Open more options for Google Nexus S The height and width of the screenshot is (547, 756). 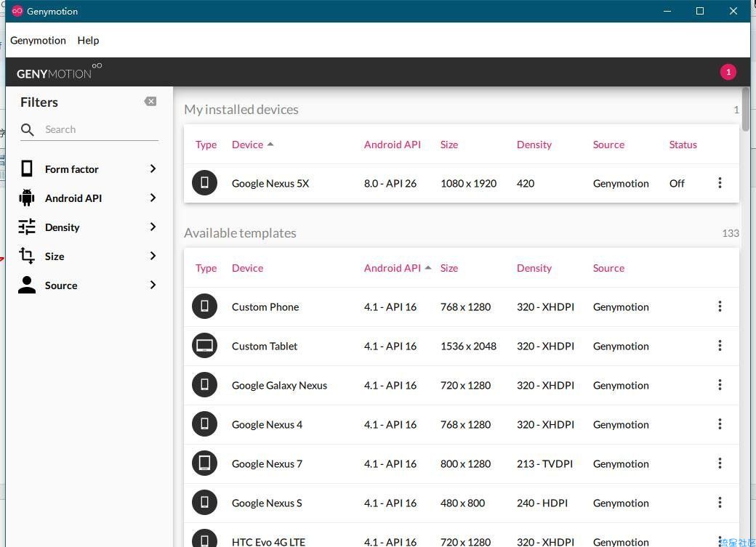pos(720,502)
